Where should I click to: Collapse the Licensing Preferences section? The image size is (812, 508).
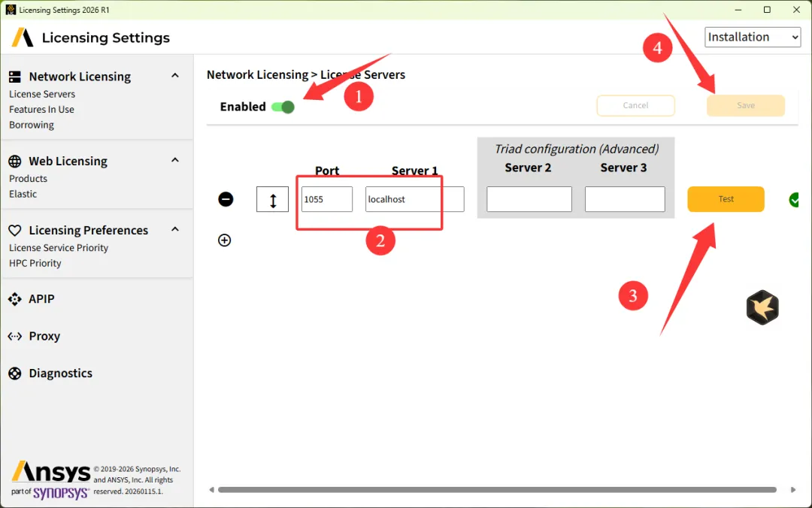pos(175,229)
